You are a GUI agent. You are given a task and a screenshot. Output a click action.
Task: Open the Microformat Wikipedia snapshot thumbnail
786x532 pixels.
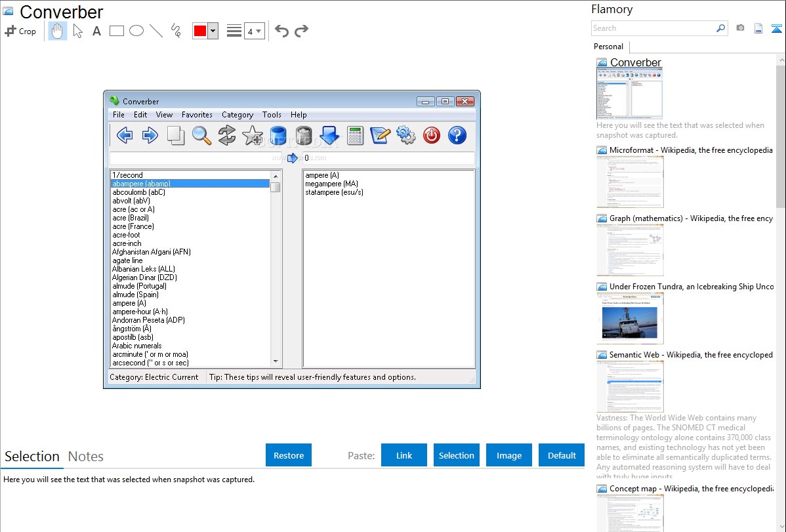pos(630,182)
